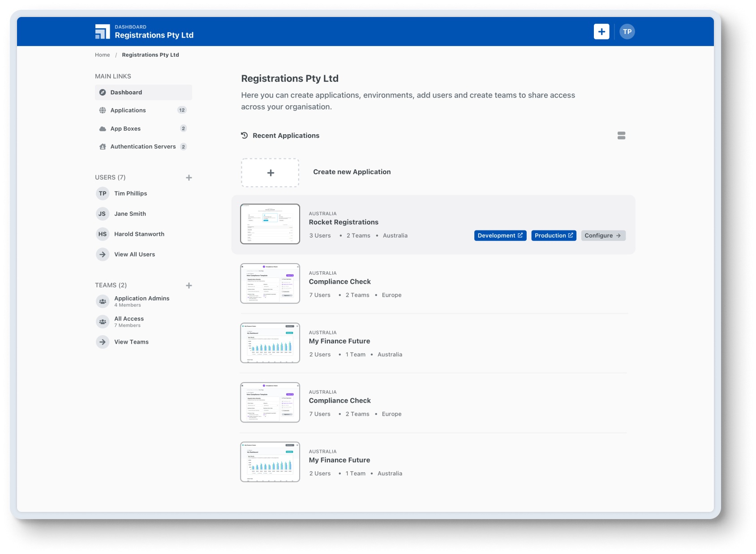Click Create new Application text

(352, 172)
